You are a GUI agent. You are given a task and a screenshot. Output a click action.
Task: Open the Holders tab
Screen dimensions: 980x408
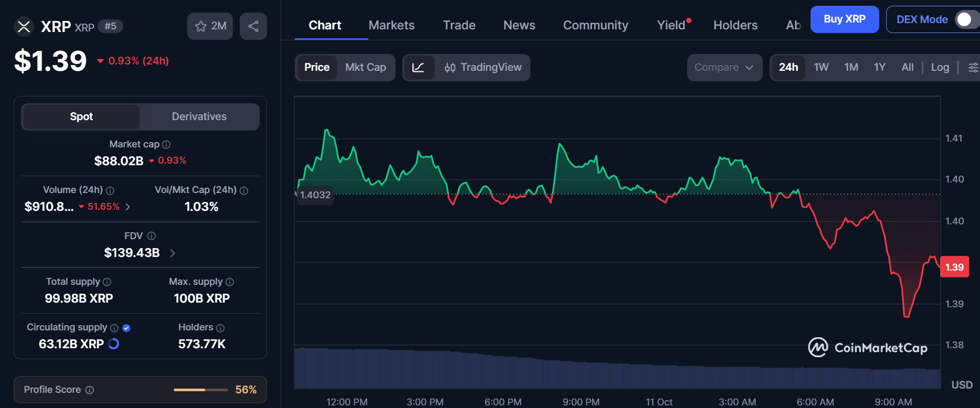pyautogui.click(x=736, y=25)
